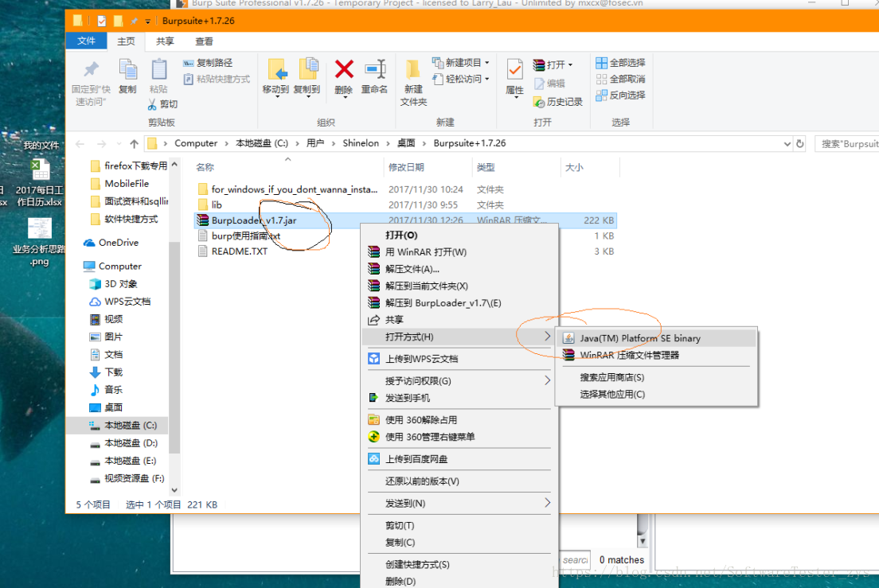Choose 共享 (Share) in context menu

pos(459,320)
